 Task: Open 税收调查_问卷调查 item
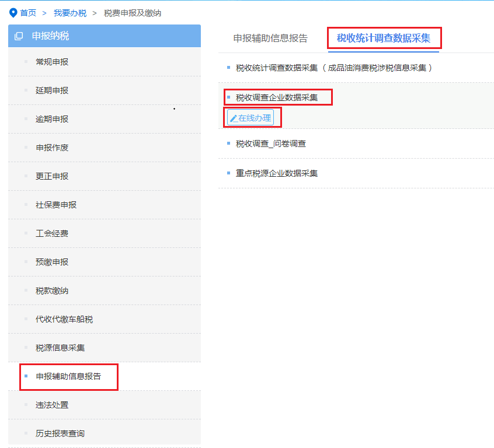coord(270,144)
